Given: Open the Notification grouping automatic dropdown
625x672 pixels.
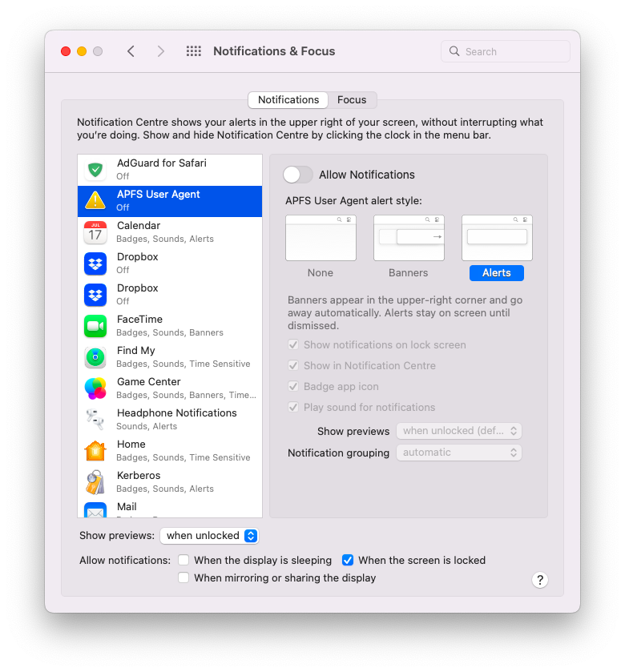Looking at the screenshot, I should pos(458,453).
